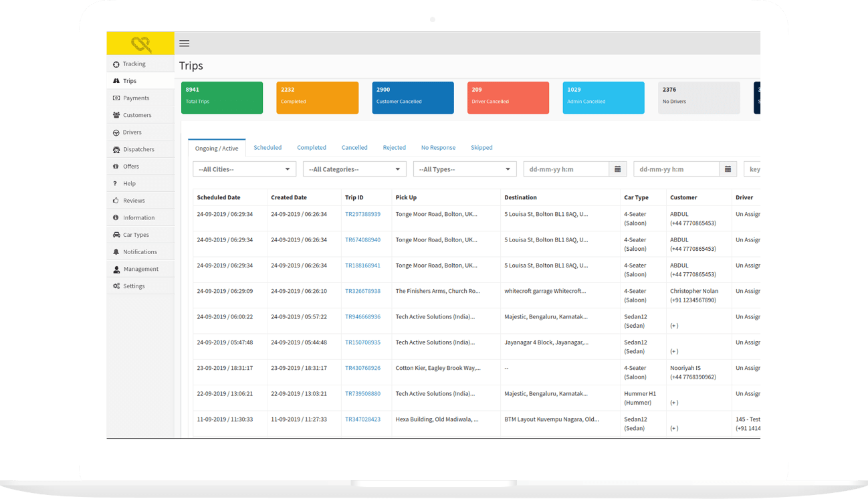This screenshot has height=499, width=868.
Task: Open trip TR150708935
Action: (362, 342)
